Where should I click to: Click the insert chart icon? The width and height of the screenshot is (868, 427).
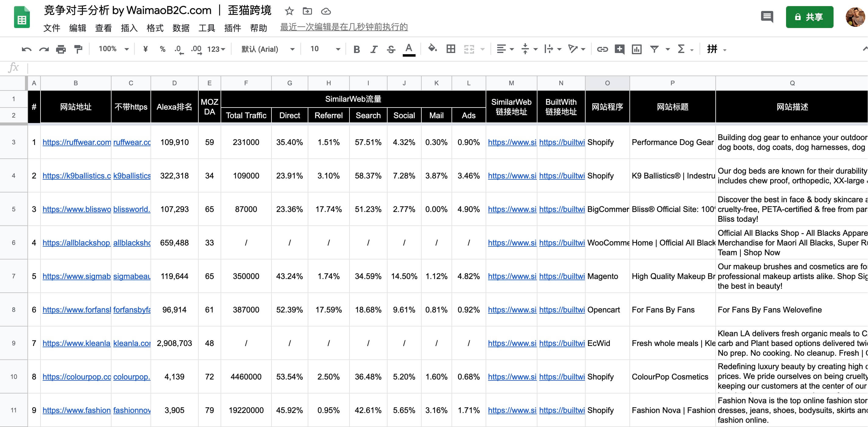pyautogui.click(x=636, y=50)
